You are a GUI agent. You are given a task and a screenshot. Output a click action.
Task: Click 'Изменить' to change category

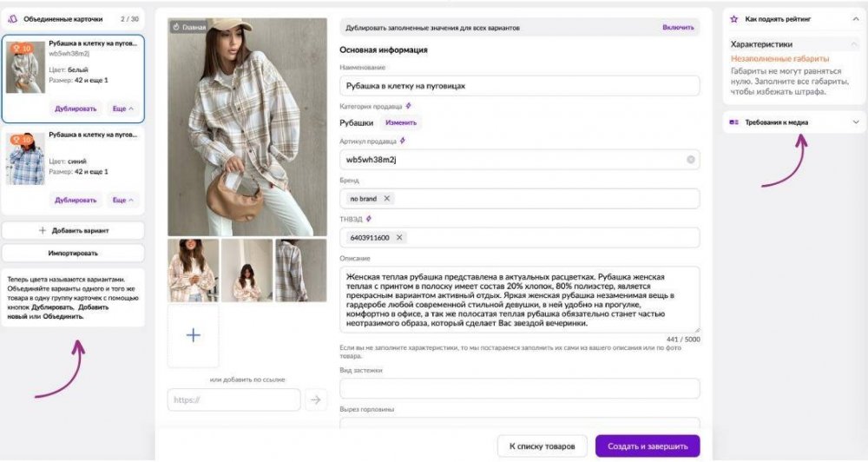click(x=400, y=122)
